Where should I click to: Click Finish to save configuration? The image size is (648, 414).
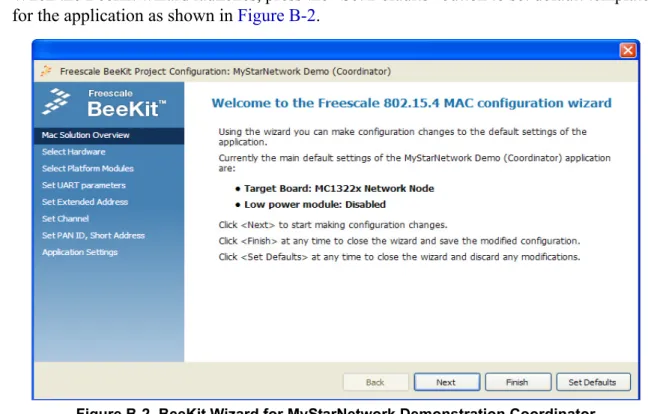tap(518, 382)
